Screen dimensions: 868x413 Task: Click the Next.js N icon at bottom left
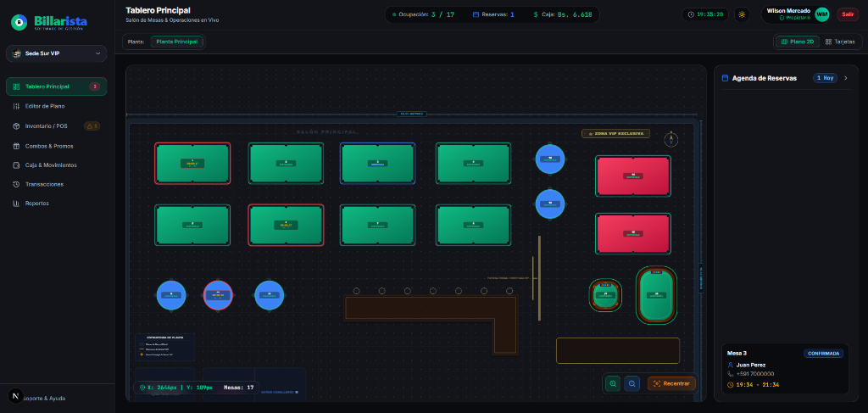coord(15,396)
